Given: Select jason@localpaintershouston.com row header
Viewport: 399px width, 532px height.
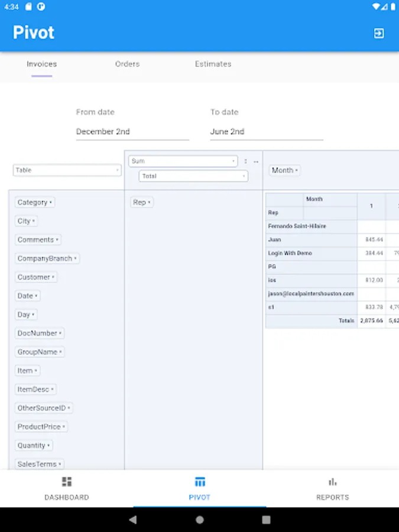Looking at the screenshot, I should [312, 294].
